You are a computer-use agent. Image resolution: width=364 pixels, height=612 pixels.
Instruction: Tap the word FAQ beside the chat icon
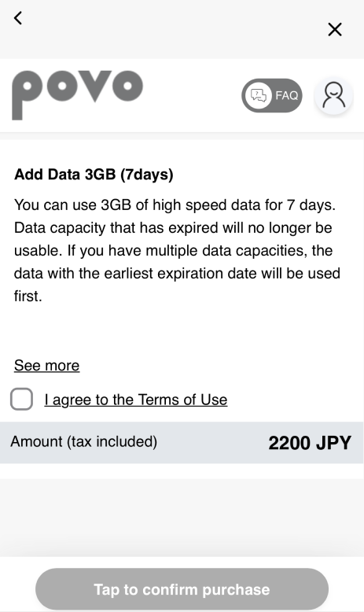[287, 95]
